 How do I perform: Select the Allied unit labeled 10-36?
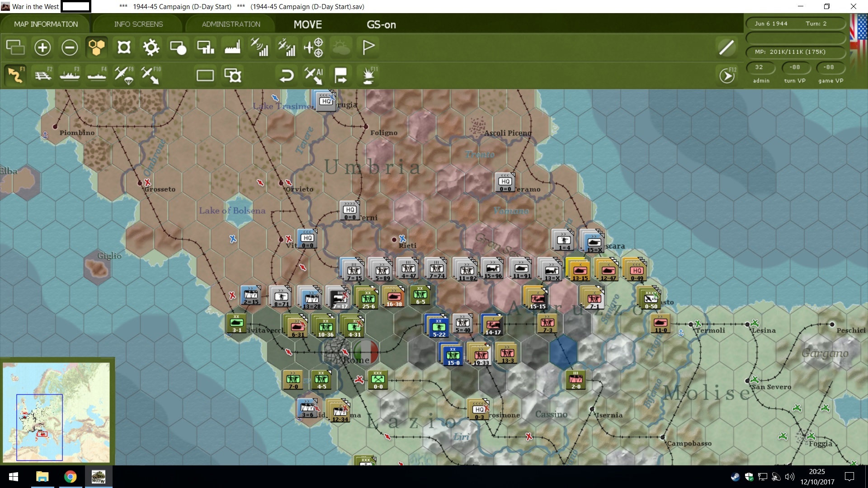[x=325, y=327]
